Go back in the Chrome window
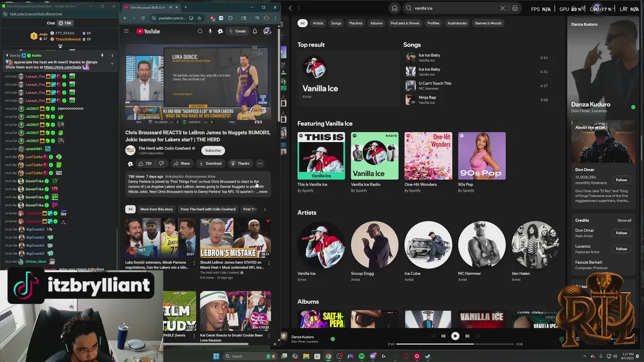This screenshot has height=362, width=644. click(125, 18)
